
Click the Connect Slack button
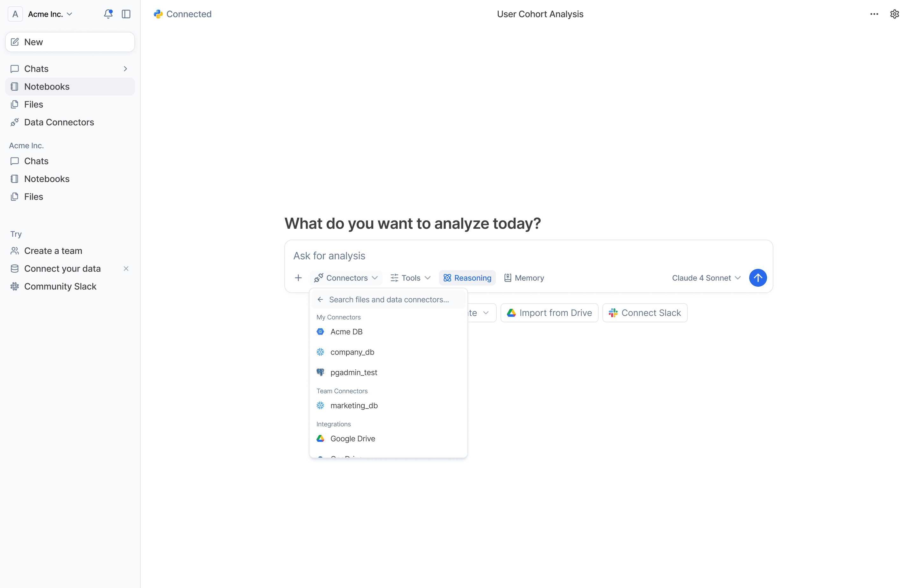[x=645, y=313]
